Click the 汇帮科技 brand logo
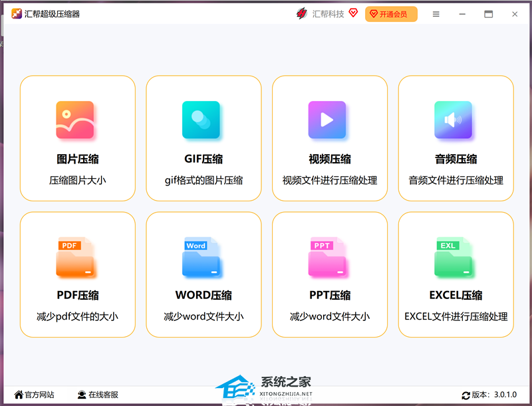The height and width of the screenshot is (406, 532). [x=301, y=14]
